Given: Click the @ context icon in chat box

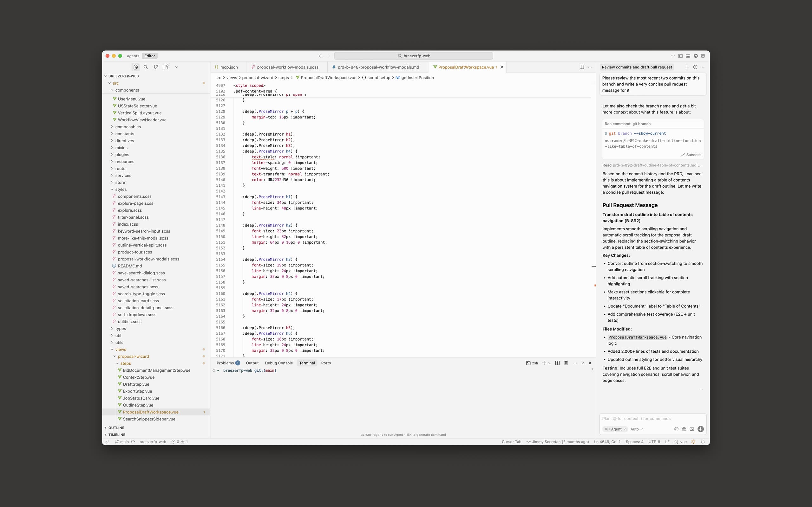Looking at the screenshot, I should [676, 429].
